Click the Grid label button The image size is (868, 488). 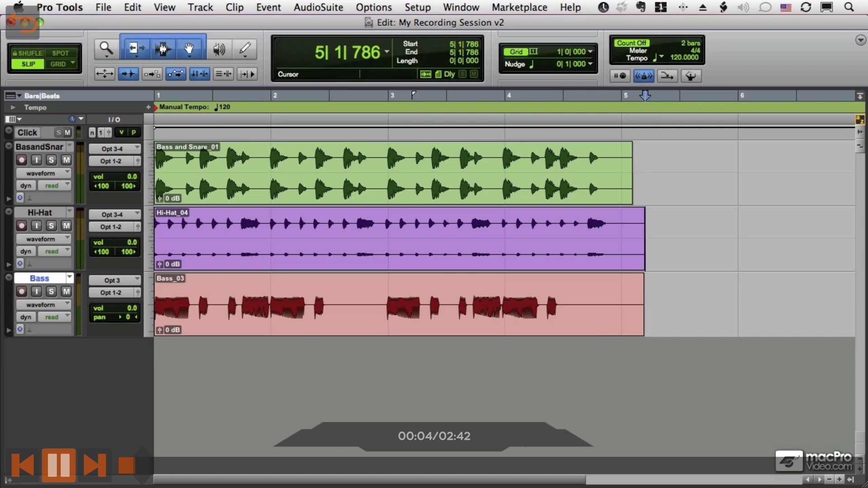coord(516,52)
